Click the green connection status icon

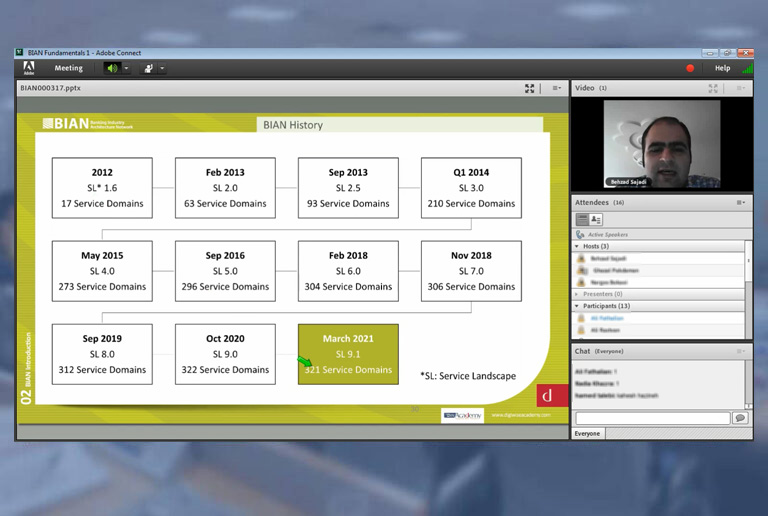[746, 68]
